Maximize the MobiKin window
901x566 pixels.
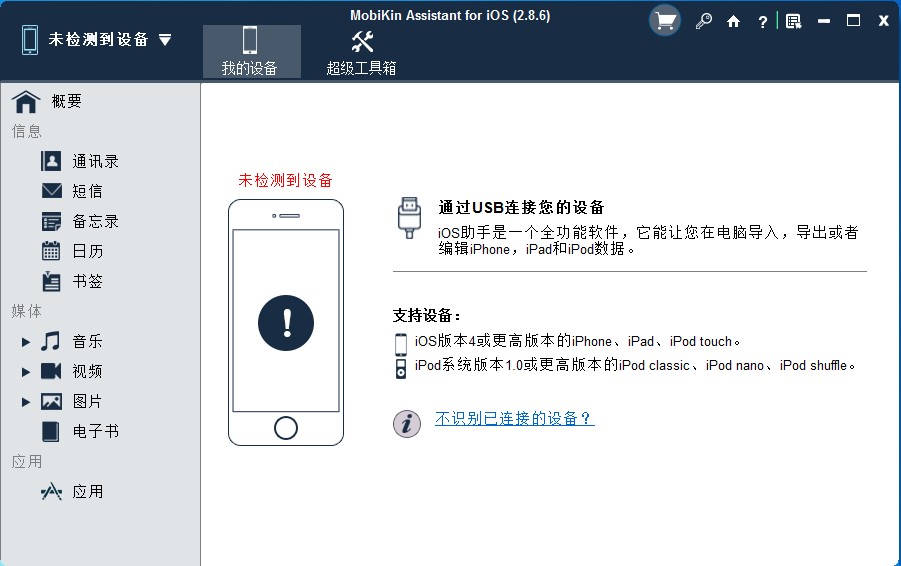pyautogui.click(x=853, y=21)
